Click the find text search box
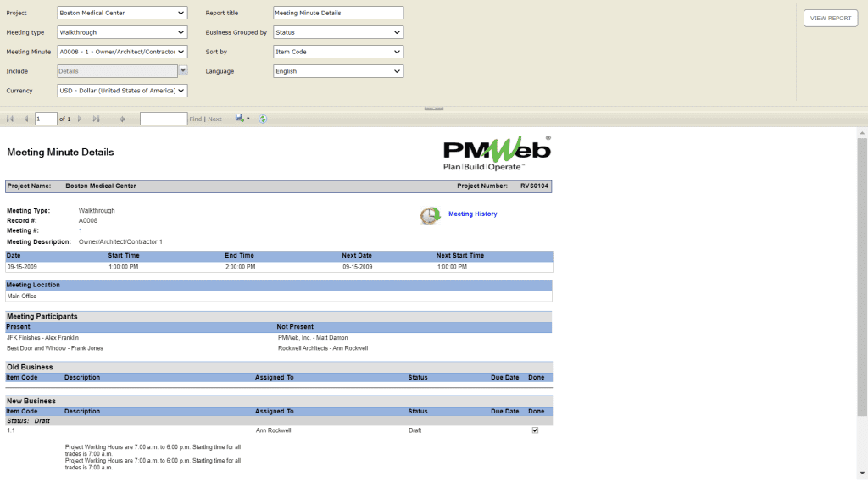 164,119
